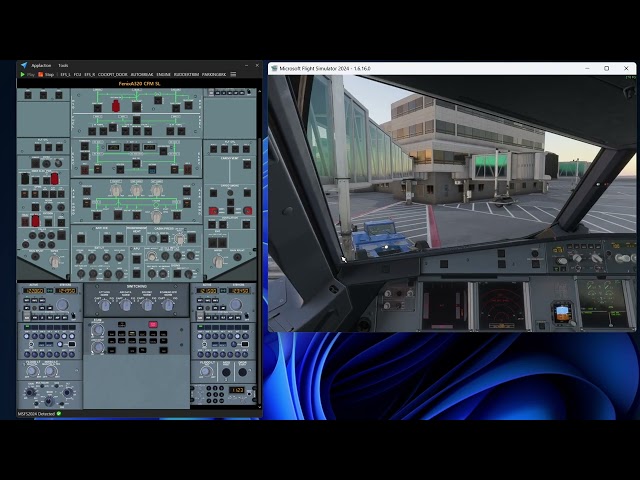Click the left radio tuning knob
Screen dimensions: 640x480
(x=62, y=304)
